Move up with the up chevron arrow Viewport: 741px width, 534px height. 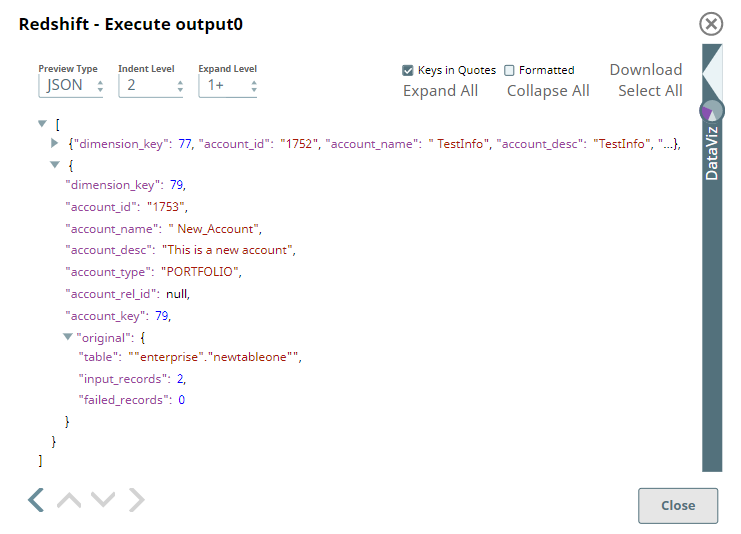[69, 500]
